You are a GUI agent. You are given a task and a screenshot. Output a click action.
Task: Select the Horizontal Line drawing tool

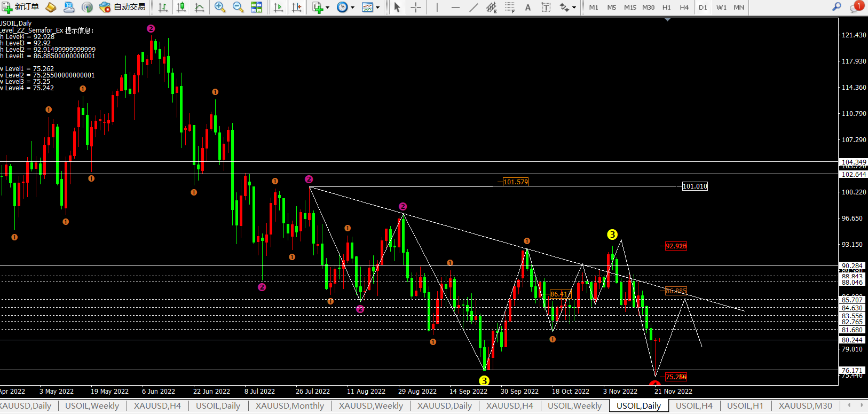[x=455, y=7]
